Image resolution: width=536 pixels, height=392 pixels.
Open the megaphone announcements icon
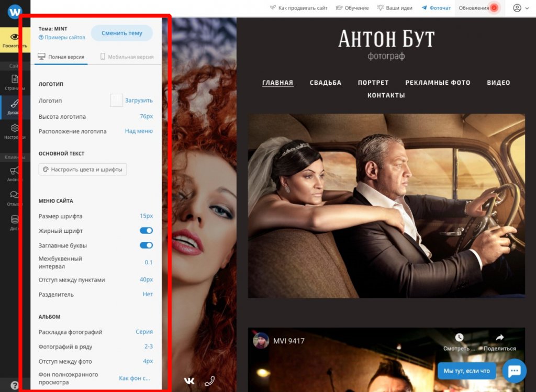[x=14, y=171]
